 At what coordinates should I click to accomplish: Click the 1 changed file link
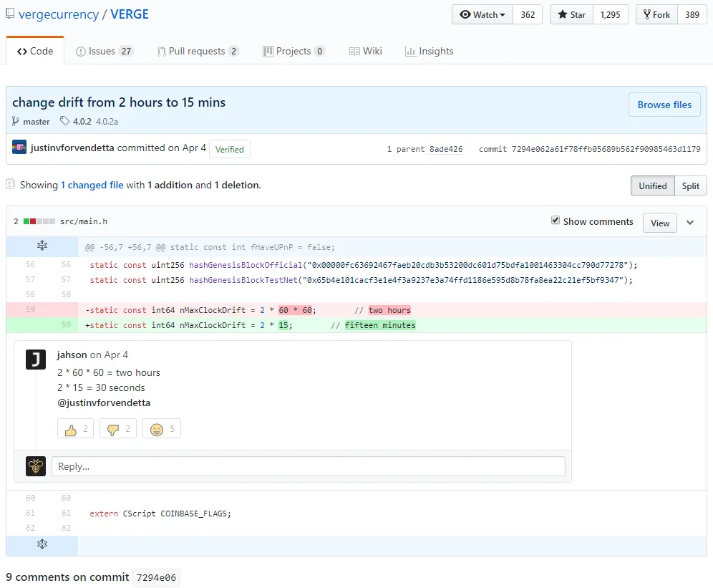point(92,185)
